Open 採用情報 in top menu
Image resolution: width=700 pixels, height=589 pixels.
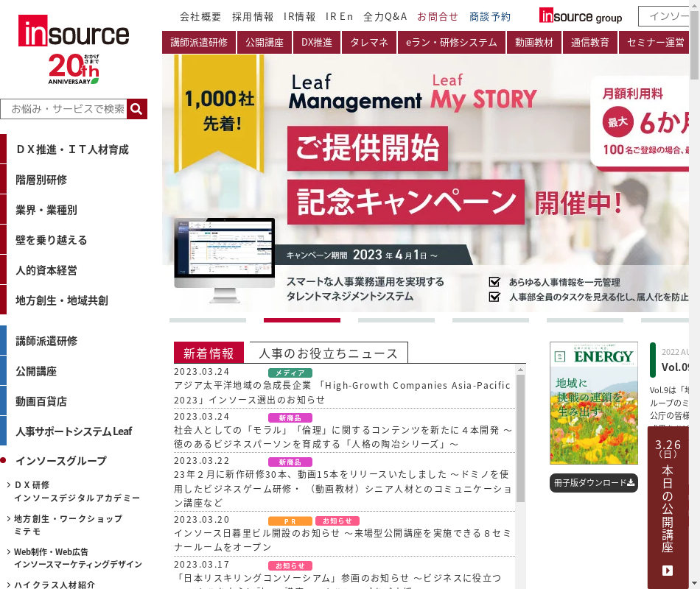(253, 17)
